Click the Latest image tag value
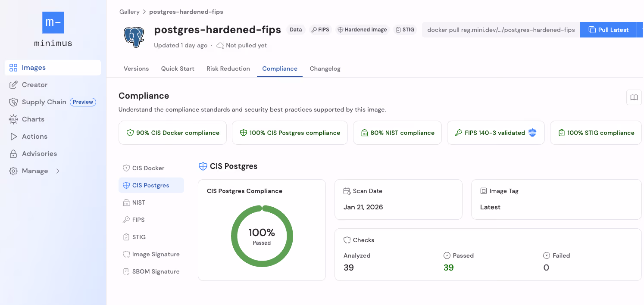 click(x=490, y=207)
